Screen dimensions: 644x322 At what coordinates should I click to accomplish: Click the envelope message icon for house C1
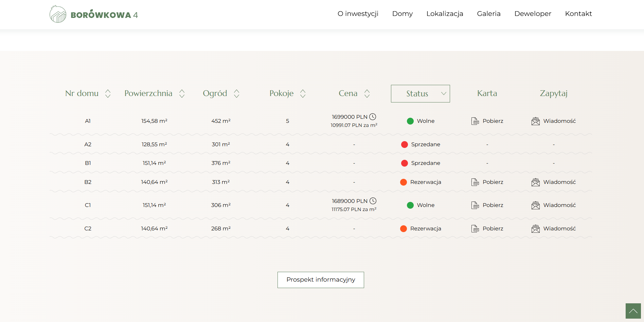[536, 205]
